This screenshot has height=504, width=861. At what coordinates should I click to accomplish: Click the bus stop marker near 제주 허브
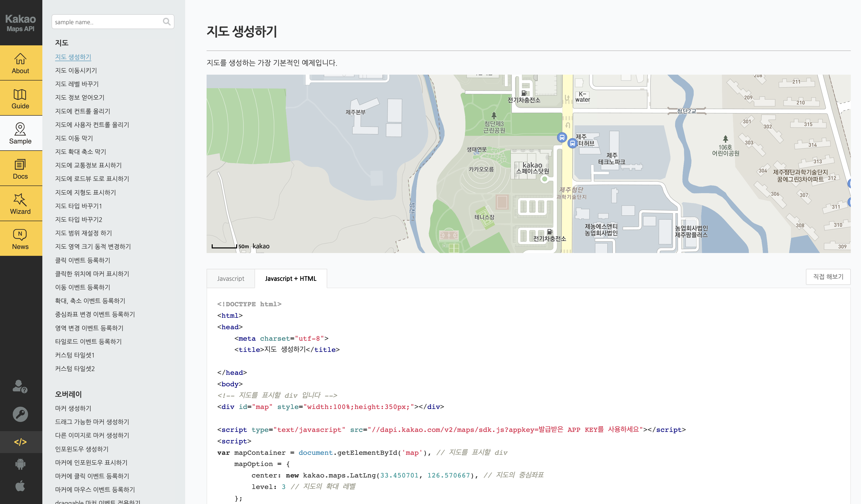(x=572, y=143)
